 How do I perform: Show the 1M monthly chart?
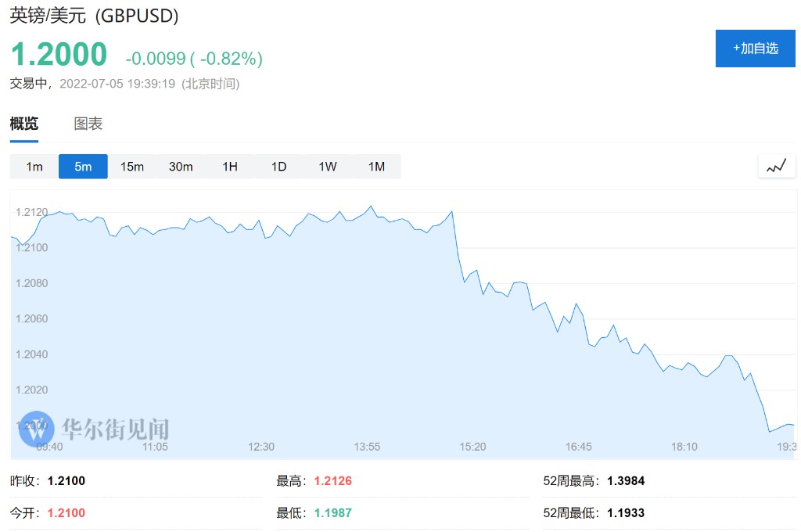(376, 166)
